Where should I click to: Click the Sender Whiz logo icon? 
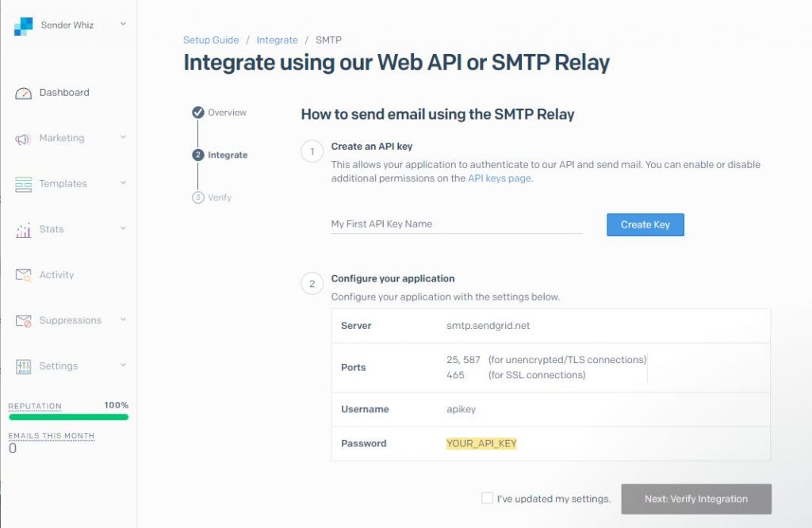coord(23,26)
